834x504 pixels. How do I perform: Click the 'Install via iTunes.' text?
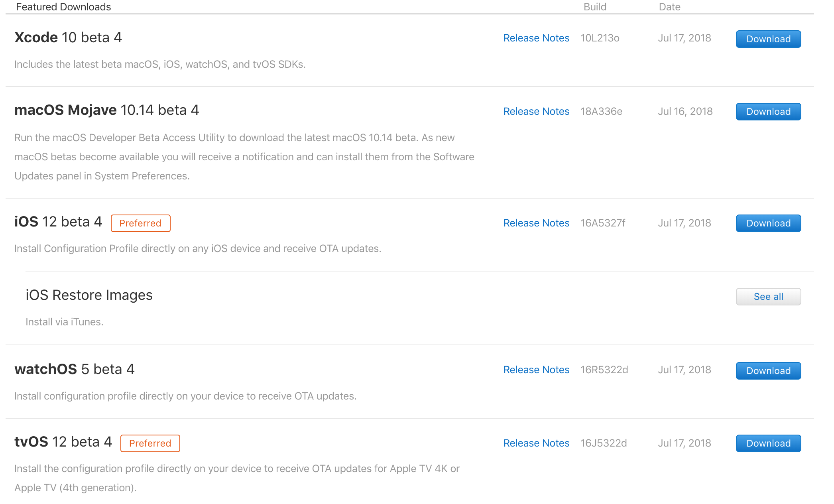pos(65,322)
